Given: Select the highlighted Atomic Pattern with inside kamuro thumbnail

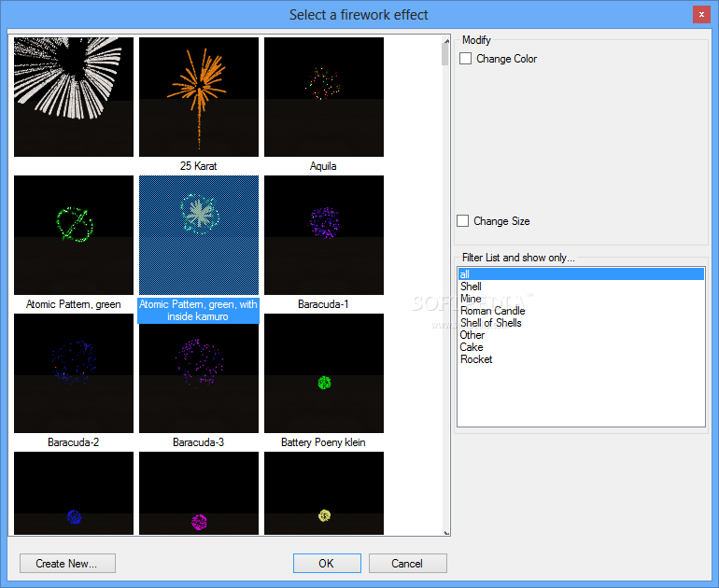Looking at the screenshot, I should pyautogui.click(x=199, y=235).
